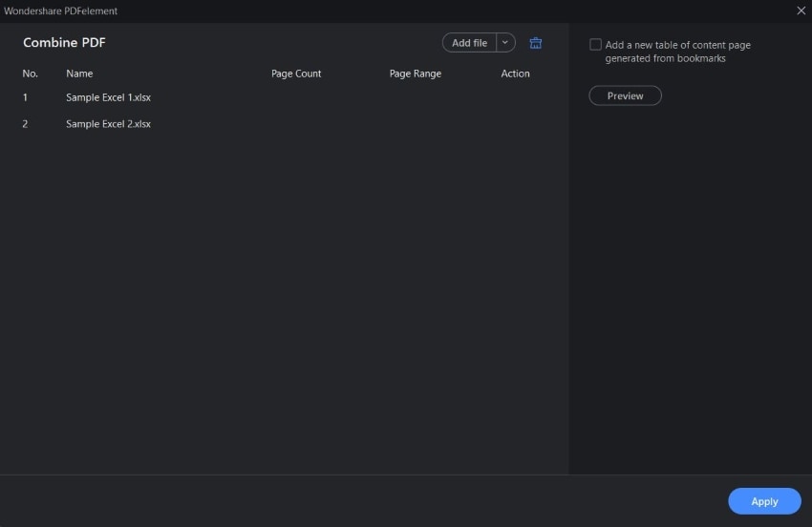Click the table of content option label text
The height and width of the screenshot is (527, 812).
pyautogui.click(x=677, y=52)
